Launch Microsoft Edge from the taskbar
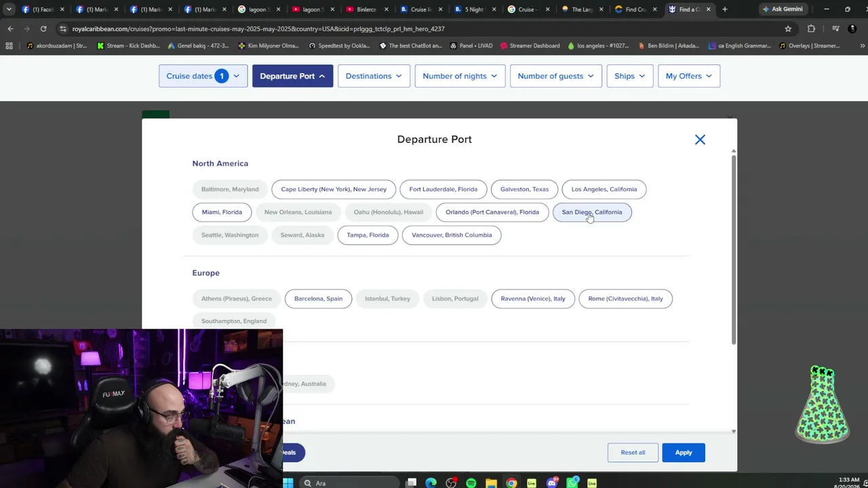 click(431, 483)
